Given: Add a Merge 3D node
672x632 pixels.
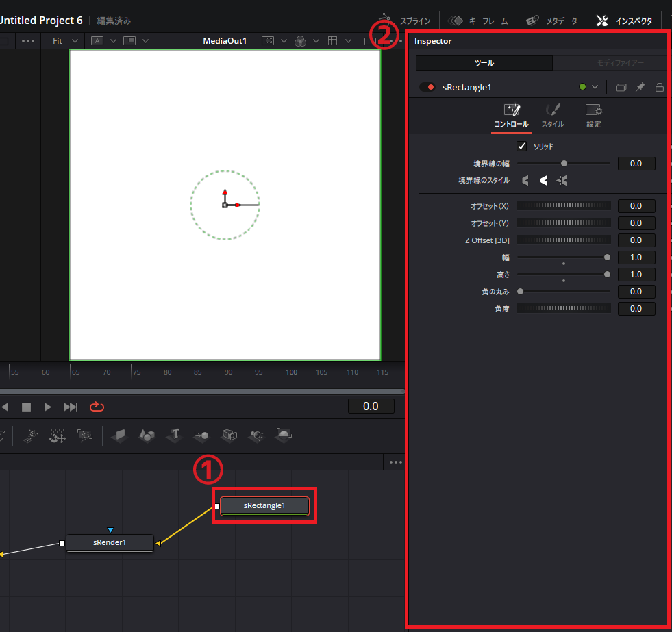Looking at the screenshot, I should click(201, 435).
